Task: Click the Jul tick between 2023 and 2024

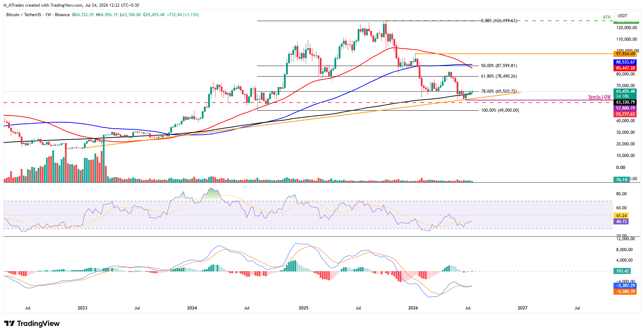Action: [x=137, y=308]
